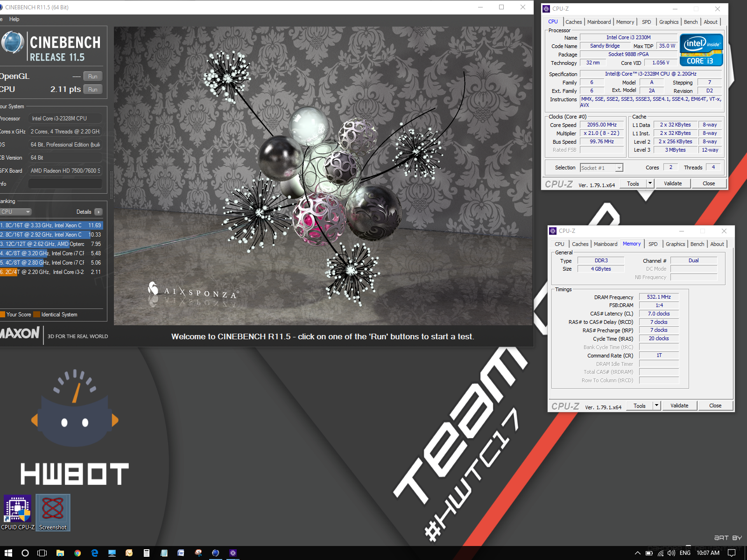Open the Screenshot desktop icon
Image resolution: width=747 pixels, height=560 pixels.
[53, 512]
